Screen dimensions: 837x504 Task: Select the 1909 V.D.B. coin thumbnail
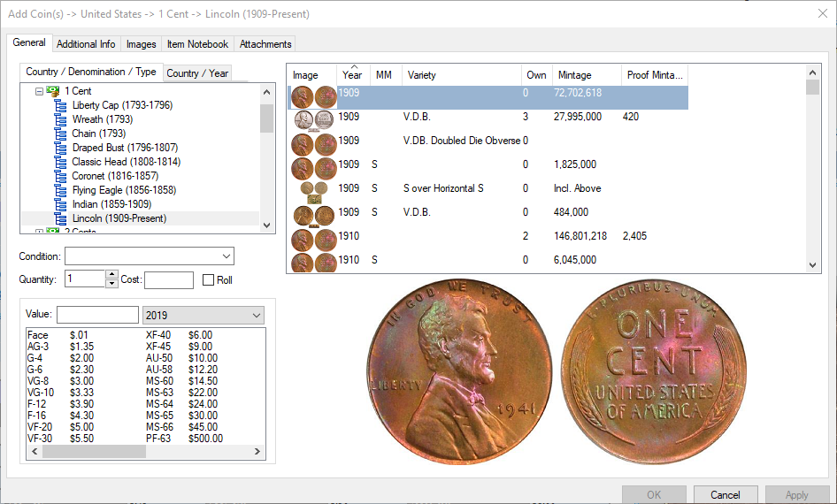[314, 120]
